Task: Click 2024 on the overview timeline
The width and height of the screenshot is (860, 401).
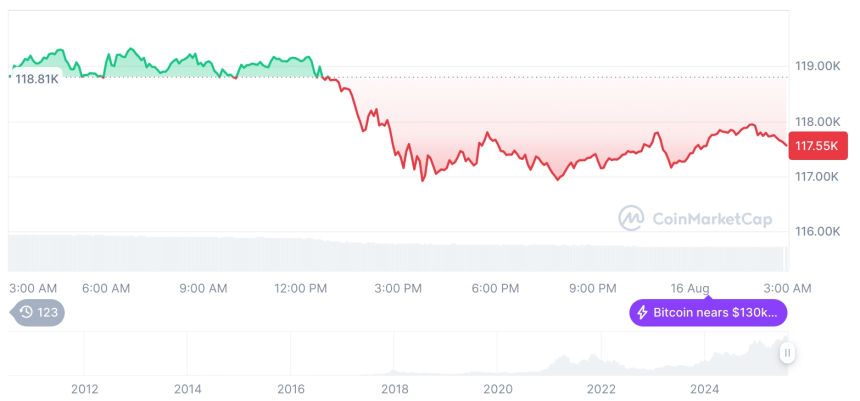Action: 704,388
